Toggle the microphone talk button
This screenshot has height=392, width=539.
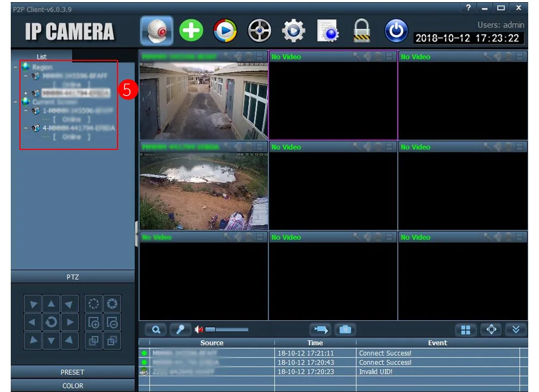181,329
